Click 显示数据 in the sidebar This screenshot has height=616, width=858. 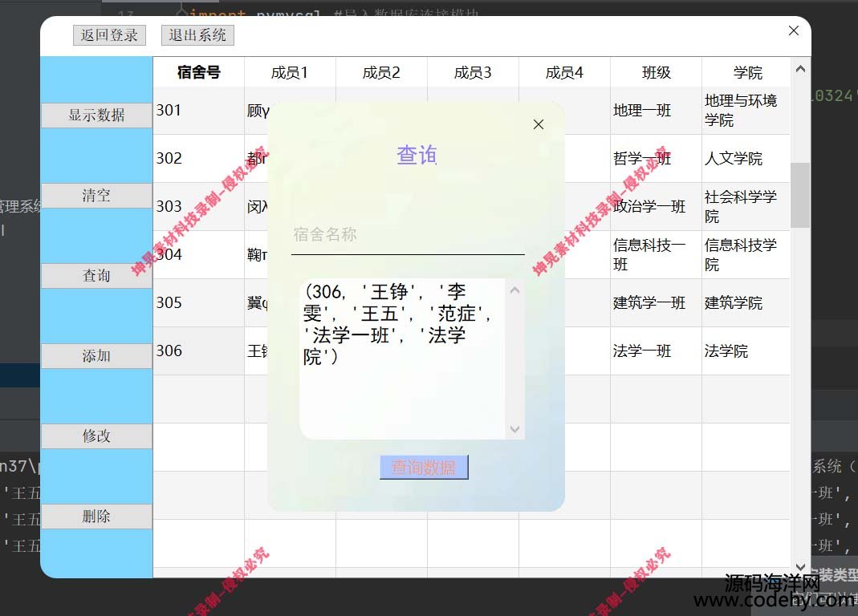(x=96, y=115)
